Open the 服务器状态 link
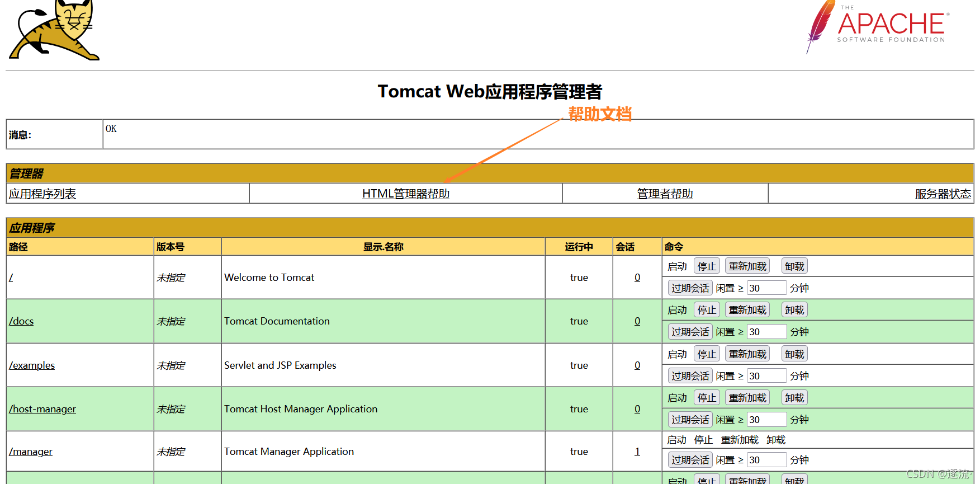980x484 pixels. tap(943, 194)
